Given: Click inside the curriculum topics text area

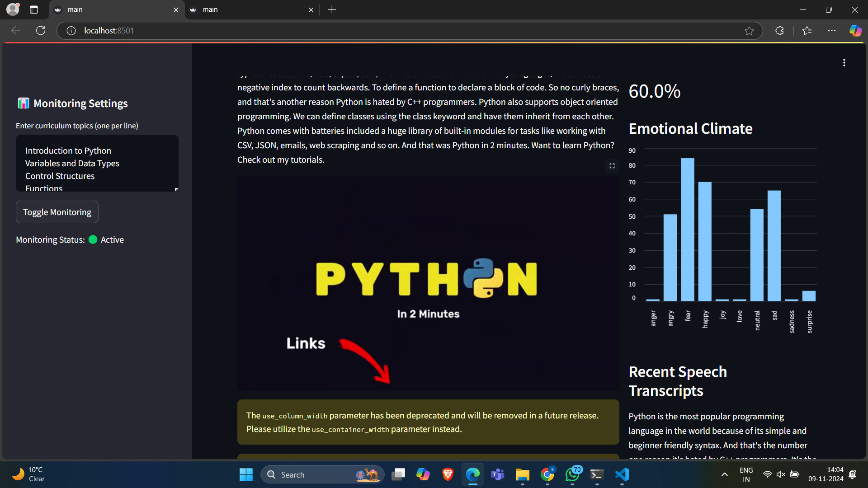Looking at the screenshot, I should (x=97, y=164).
